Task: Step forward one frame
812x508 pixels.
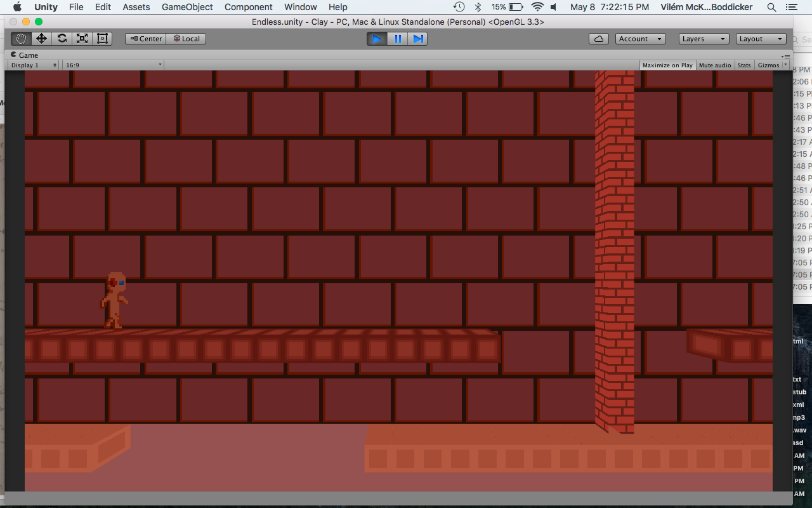Action: [417, 39]
